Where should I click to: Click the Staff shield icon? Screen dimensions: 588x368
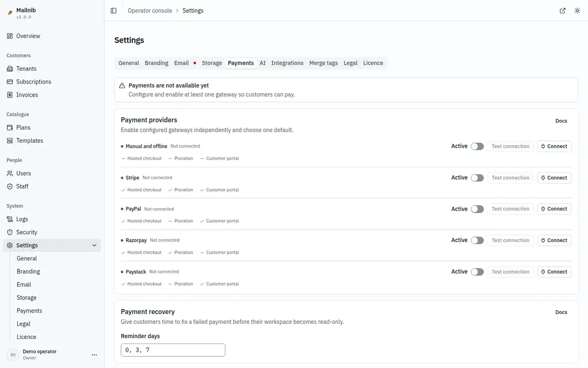coord(10,186)
